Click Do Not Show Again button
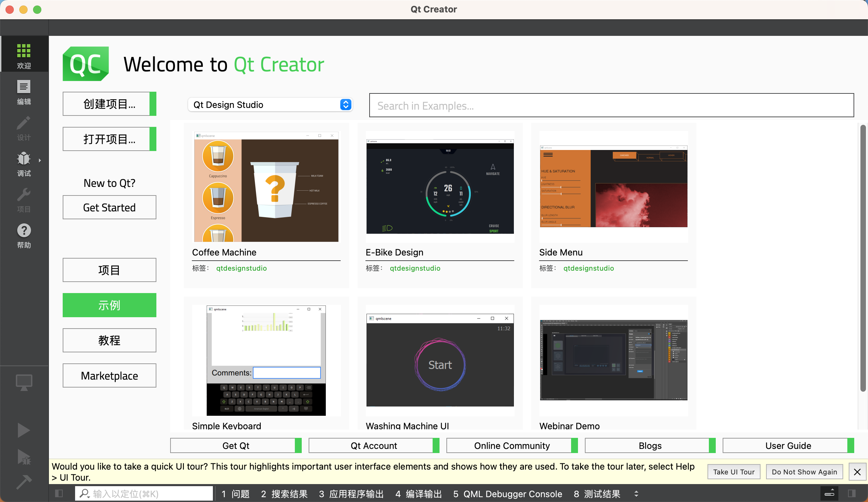This screenshot has height=502, width=868. 804,472
